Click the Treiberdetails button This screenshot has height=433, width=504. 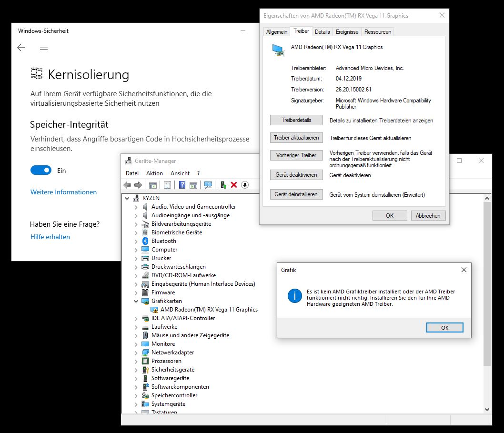296,120
